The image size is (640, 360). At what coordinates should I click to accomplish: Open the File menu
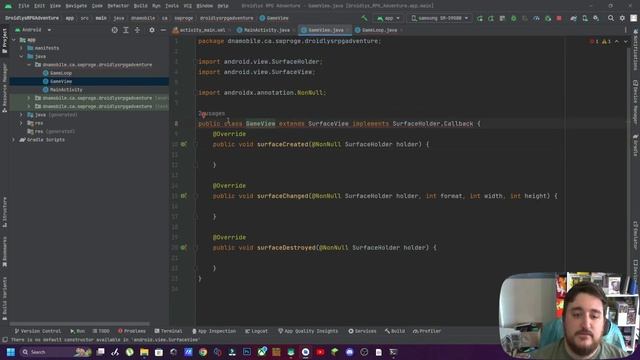[x=24, y=6]
